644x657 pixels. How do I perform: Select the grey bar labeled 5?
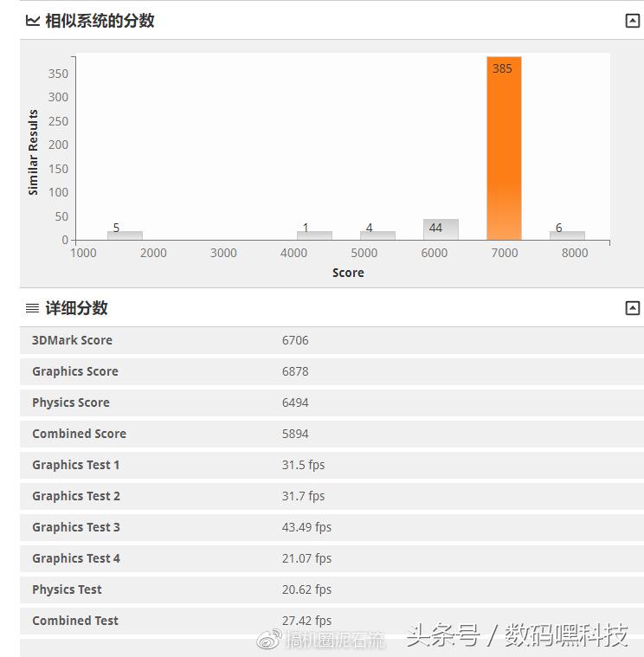pos(125,235)
